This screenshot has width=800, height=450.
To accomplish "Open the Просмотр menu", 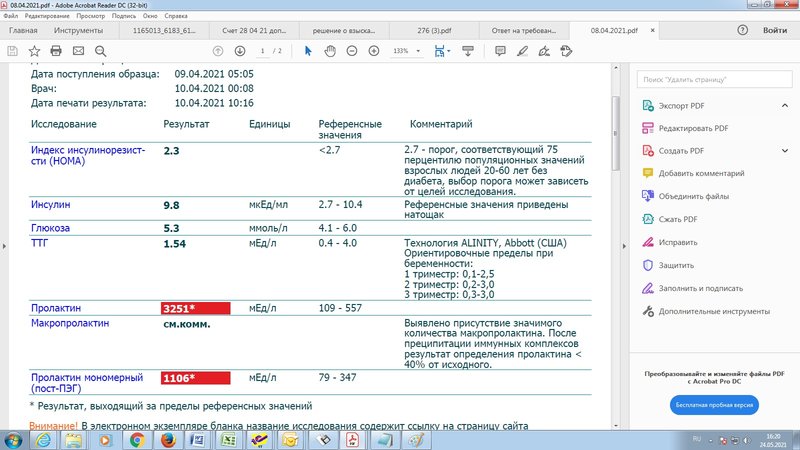I will [x=91, y=16].
